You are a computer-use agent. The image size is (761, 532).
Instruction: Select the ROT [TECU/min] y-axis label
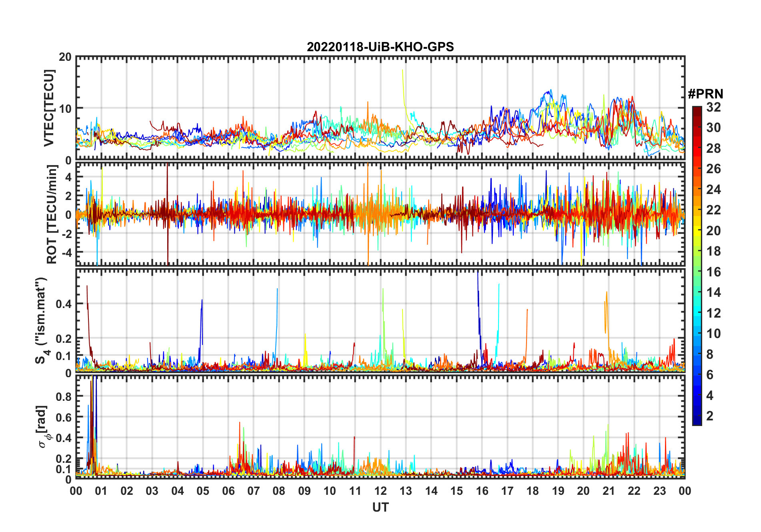point(52,214)
